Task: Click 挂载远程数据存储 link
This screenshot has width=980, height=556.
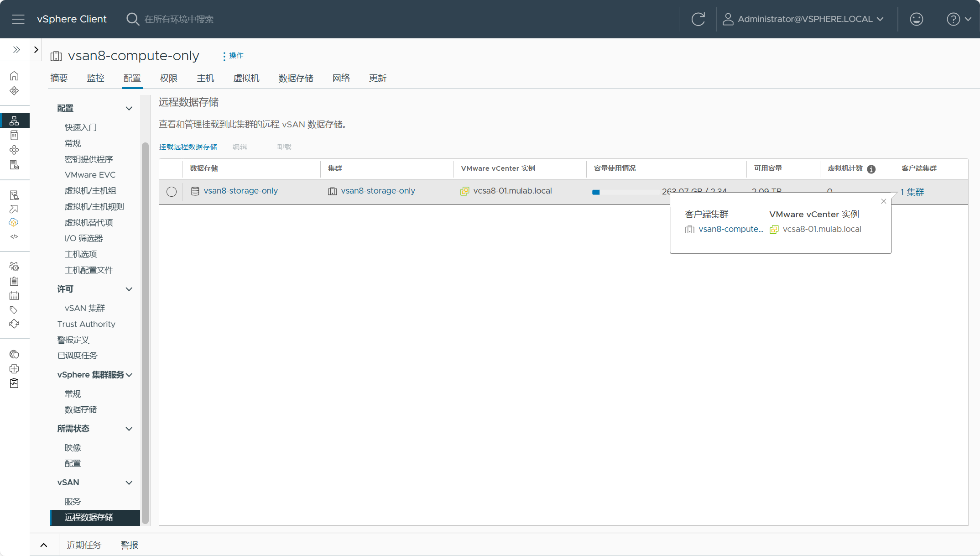Action: point(188,147)
